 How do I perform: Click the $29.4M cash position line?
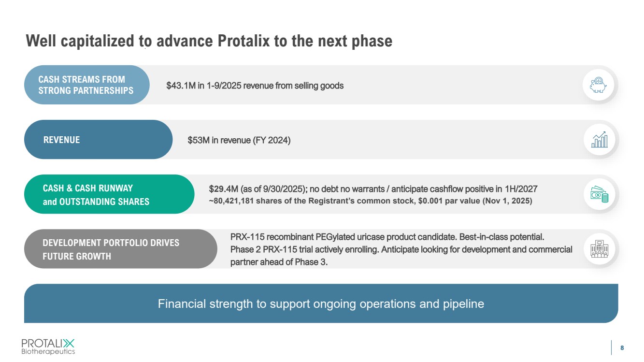373,188
